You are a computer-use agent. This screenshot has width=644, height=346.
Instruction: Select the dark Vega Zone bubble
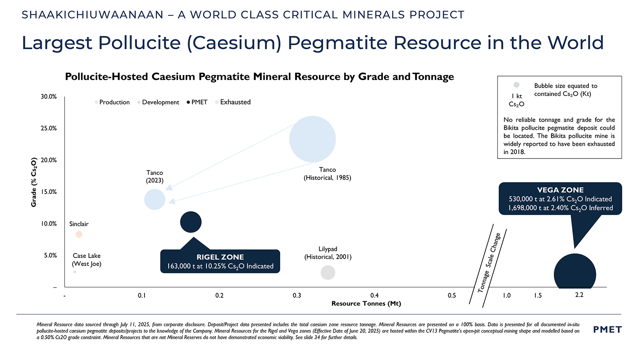575,274
